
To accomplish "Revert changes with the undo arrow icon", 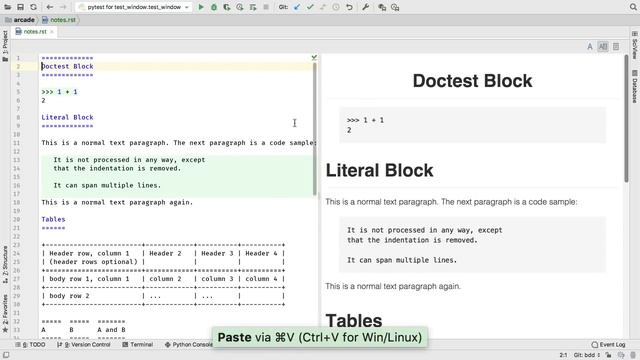I will coord(349,7).
